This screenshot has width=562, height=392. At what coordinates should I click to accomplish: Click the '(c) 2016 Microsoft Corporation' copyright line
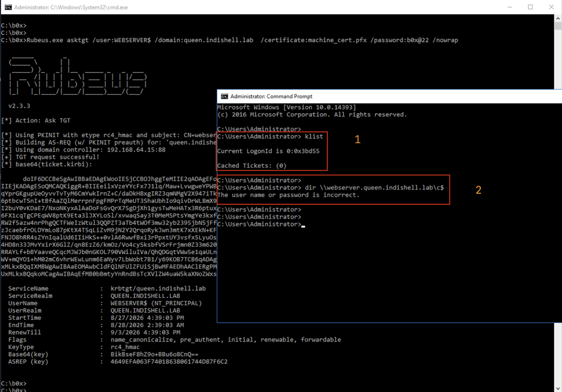[x=312, y=114]
